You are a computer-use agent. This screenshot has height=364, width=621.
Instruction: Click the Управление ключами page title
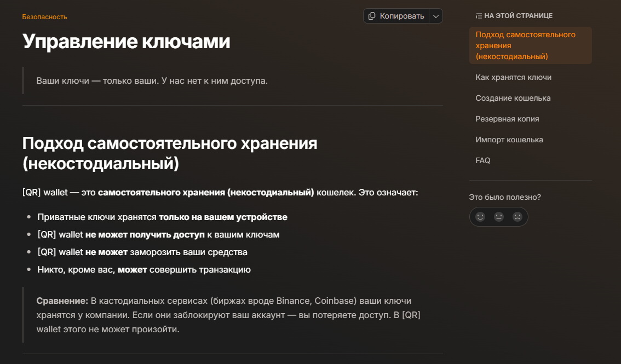127,42
